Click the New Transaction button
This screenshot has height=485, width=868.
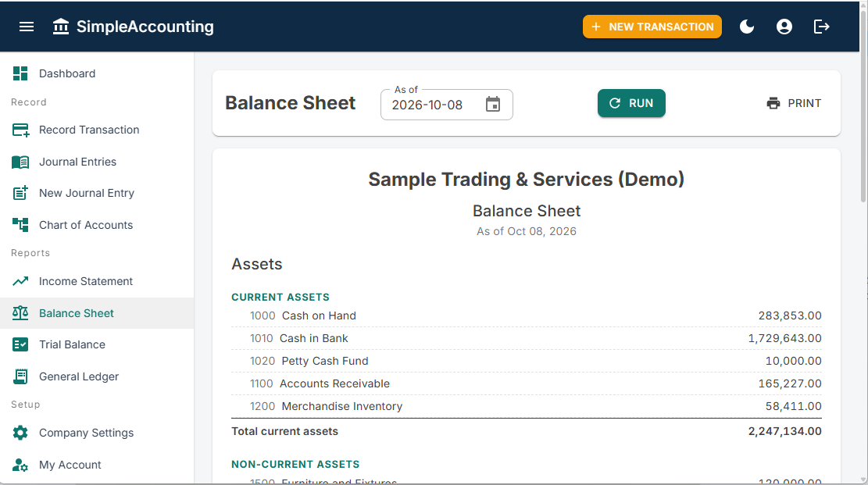(x=652, y=27)
